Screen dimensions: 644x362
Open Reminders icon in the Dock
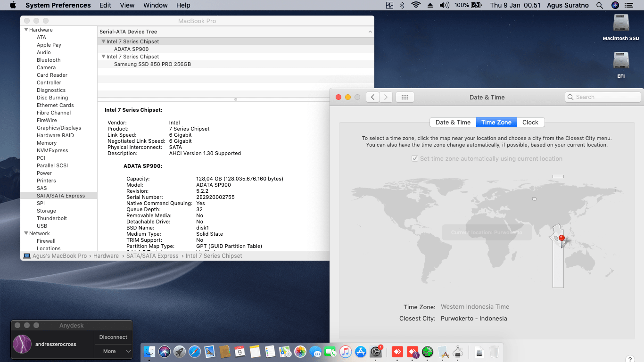click(270, 352)
